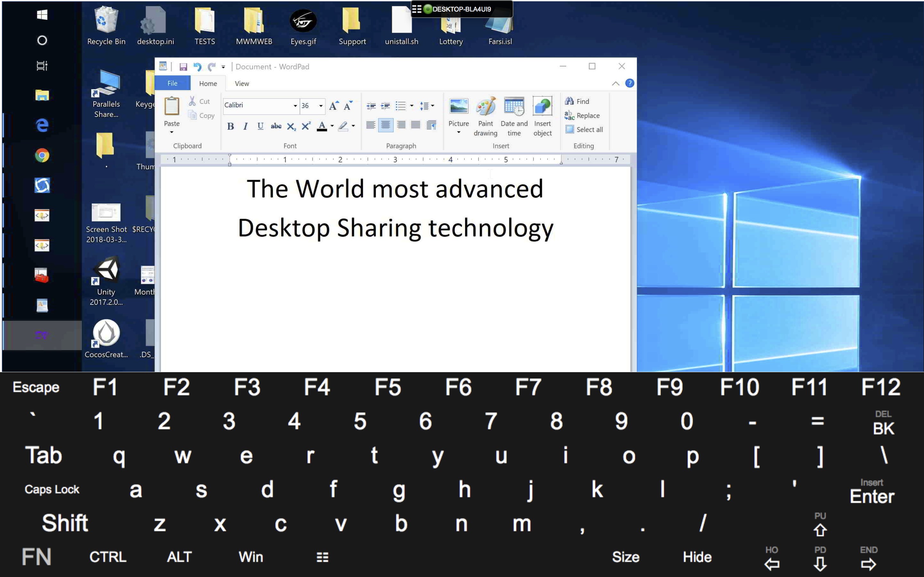Click the Paste clipboard icon
The width and height of the screenshot is (924, 577).
(172, 106)
